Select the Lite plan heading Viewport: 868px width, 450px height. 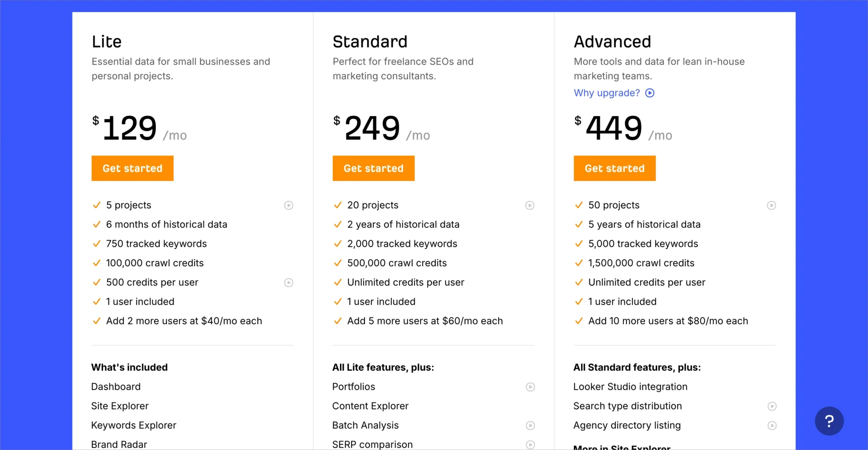(107, 41)
